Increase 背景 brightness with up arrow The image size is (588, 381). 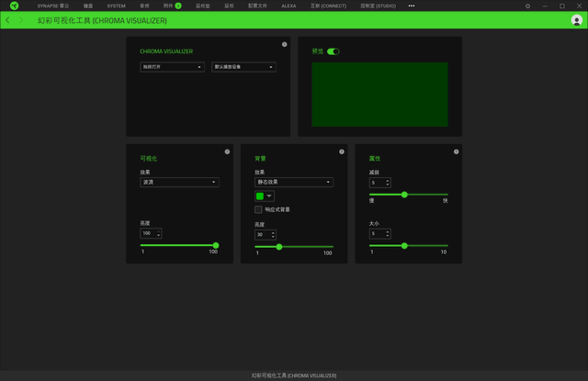(x=273, y=233)
